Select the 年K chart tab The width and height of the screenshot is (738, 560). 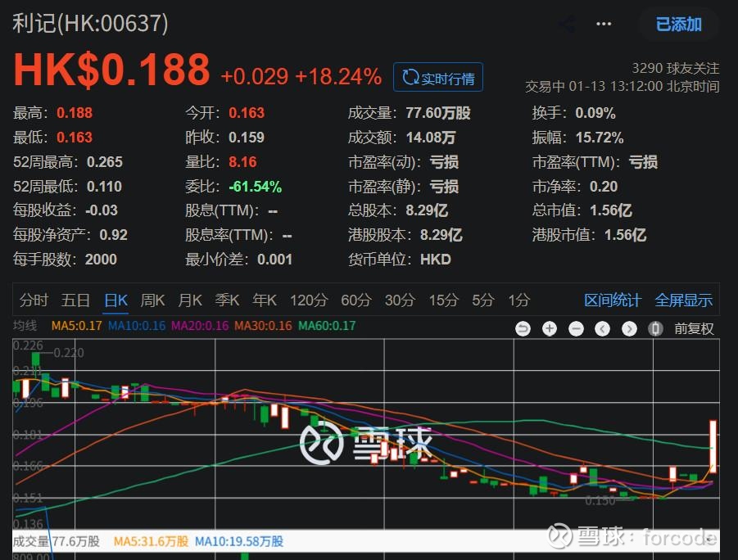[265, 300]
